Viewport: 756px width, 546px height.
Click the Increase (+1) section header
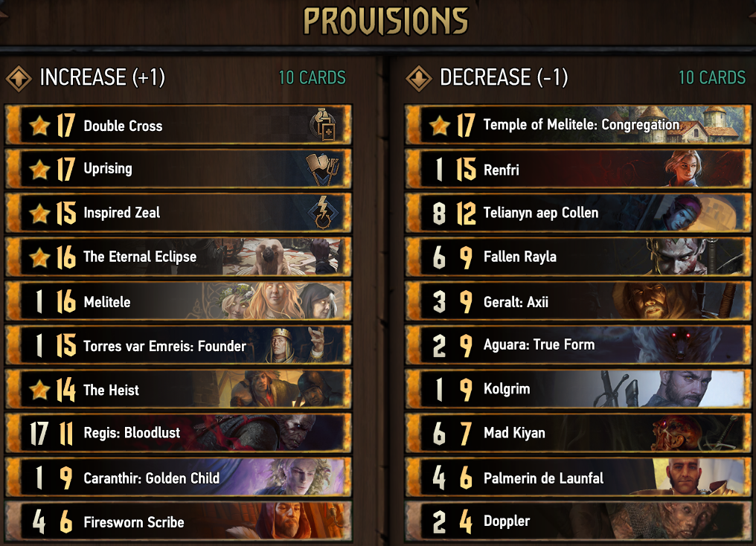pyautogui.click(x=103, y=77)
